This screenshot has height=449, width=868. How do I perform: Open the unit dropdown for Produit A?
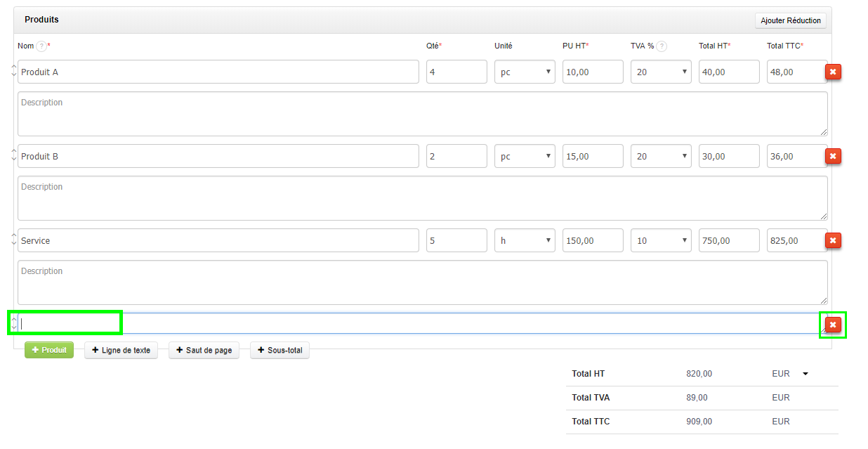click(x=524, y=72)
